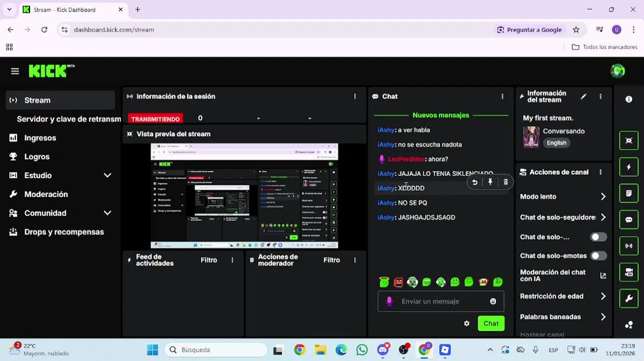Viewport: 644px width, 361px height.
Task: Open Filtro in Feed de actividades
Action: point(209,260)
